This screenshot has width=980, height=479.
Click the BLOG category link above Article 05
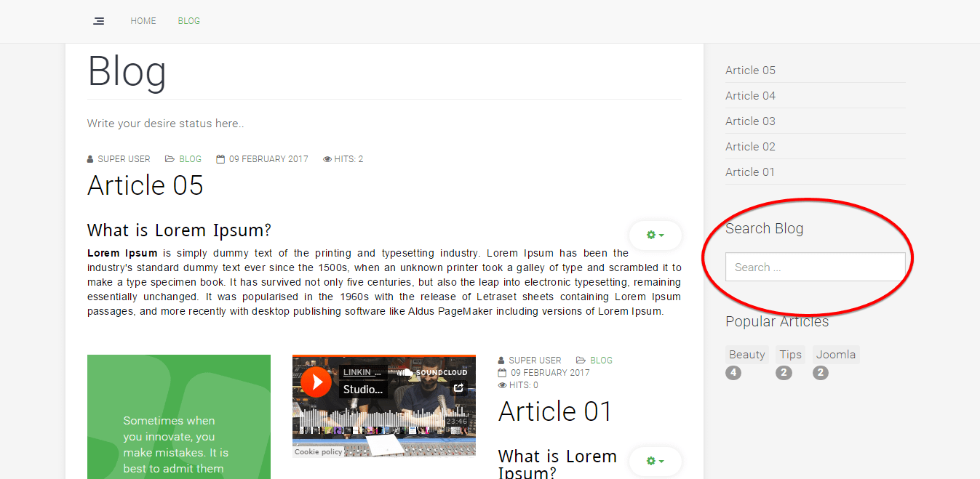190,159
